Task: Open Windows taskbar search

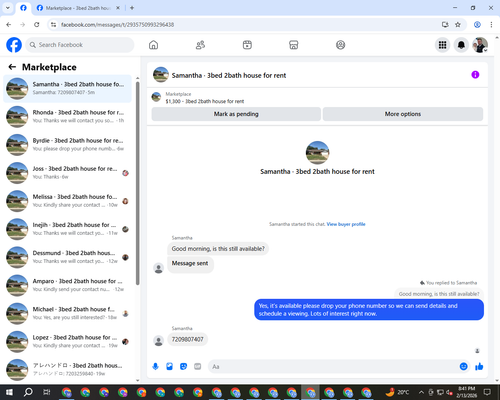Action: click(28, 392)
